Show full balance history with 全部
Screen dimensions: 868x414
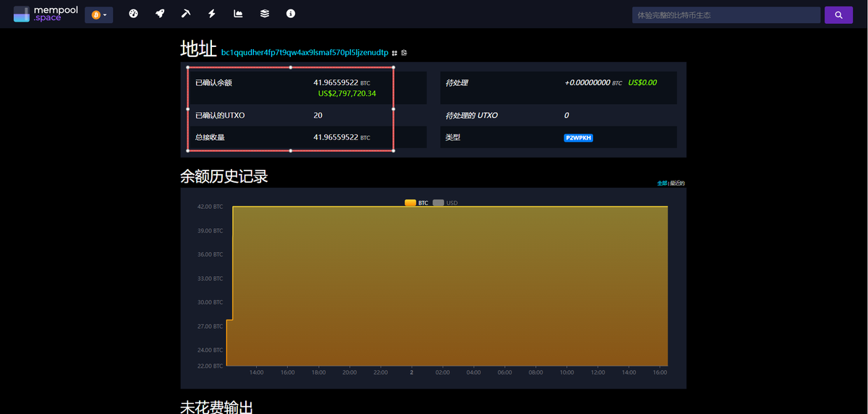click(662, 184)
